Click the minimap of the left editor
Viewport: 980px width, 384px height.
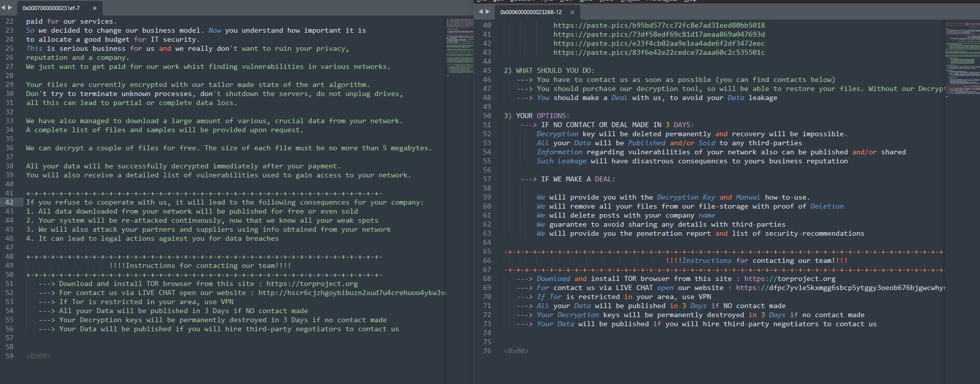tap(459, 47)
